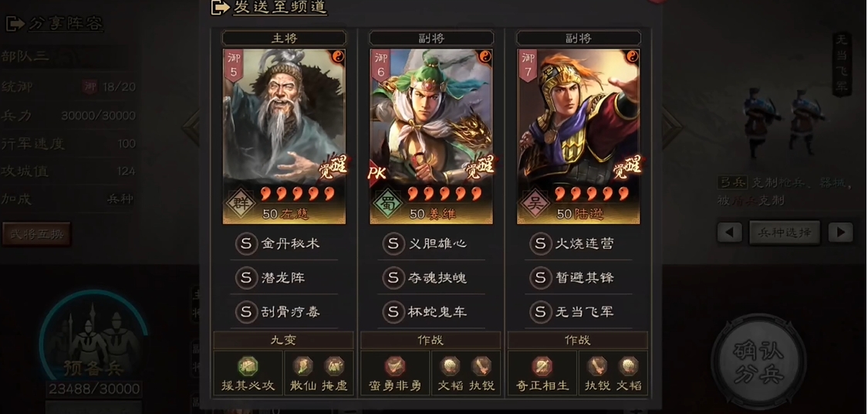Open 姜维 general portrait card
Viewport: 868px width, 414px height.
click(431, 137)
